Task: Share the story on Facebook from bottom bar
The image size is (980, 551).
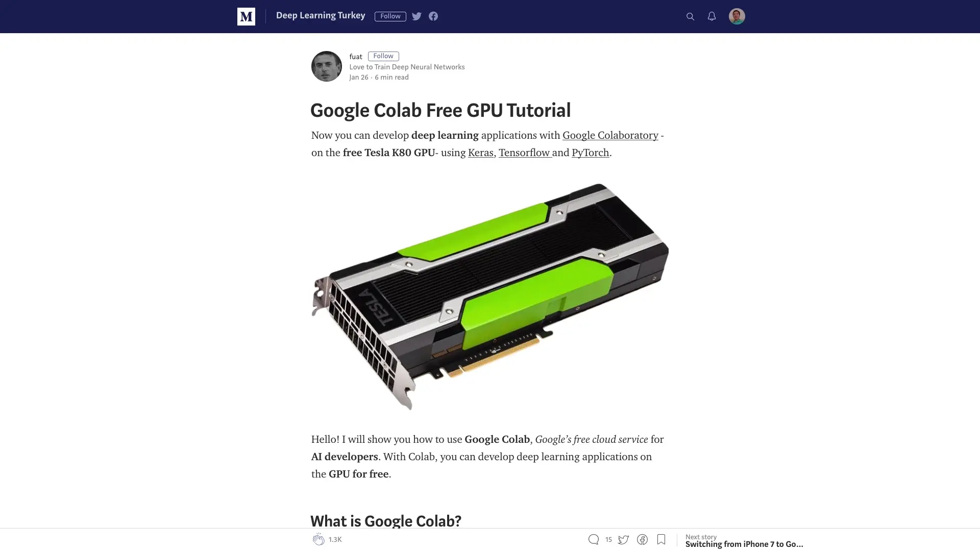Action: (x=642, y=539)
